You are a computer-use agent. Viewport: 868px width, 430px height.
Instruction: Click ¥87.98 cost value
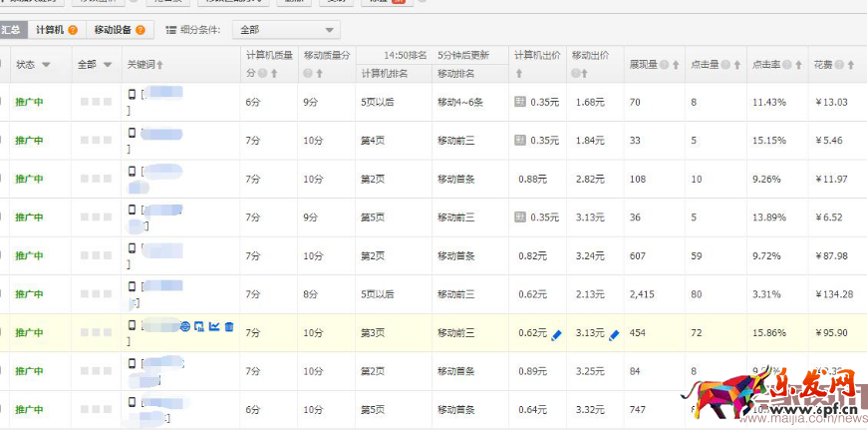tap(831, 256)
